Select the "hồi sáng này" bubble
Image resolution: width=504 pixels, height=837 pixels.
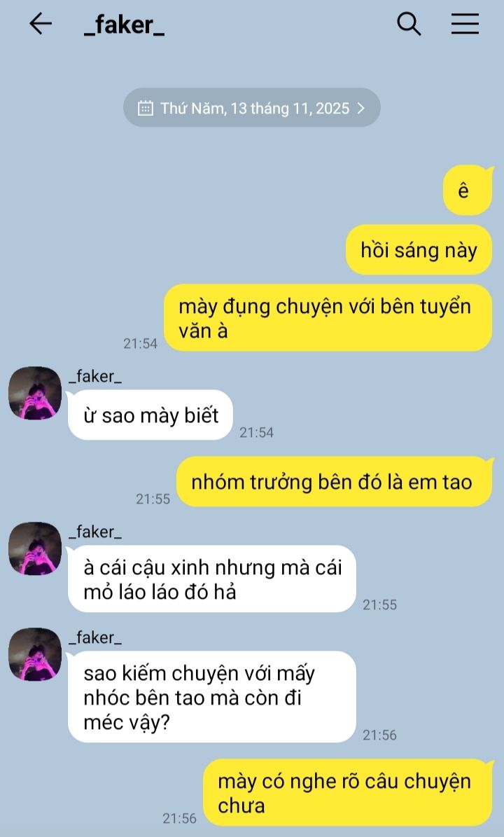[x=419, y=250]
